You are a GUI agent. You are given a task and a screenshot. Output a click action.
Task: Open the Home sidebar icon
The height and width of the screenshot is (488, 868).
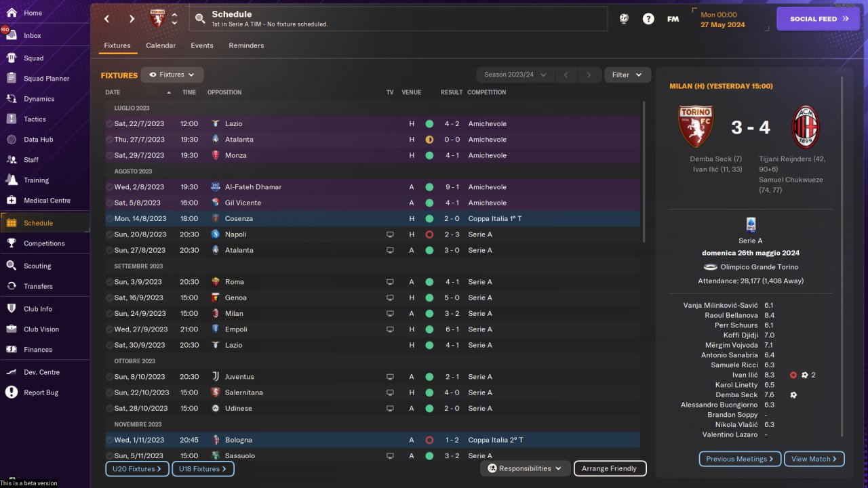(x=12, y=13)
